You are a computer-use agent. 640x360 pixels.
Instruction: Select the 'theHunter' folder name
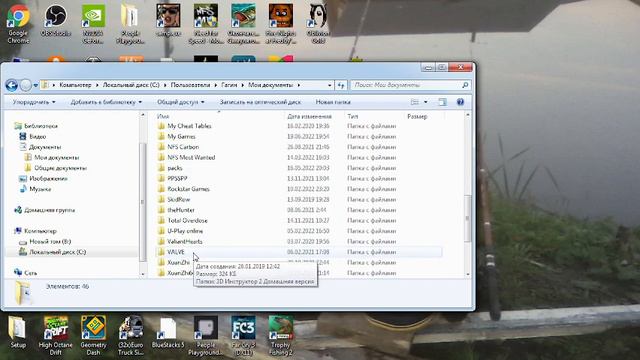tap(181, 210)
